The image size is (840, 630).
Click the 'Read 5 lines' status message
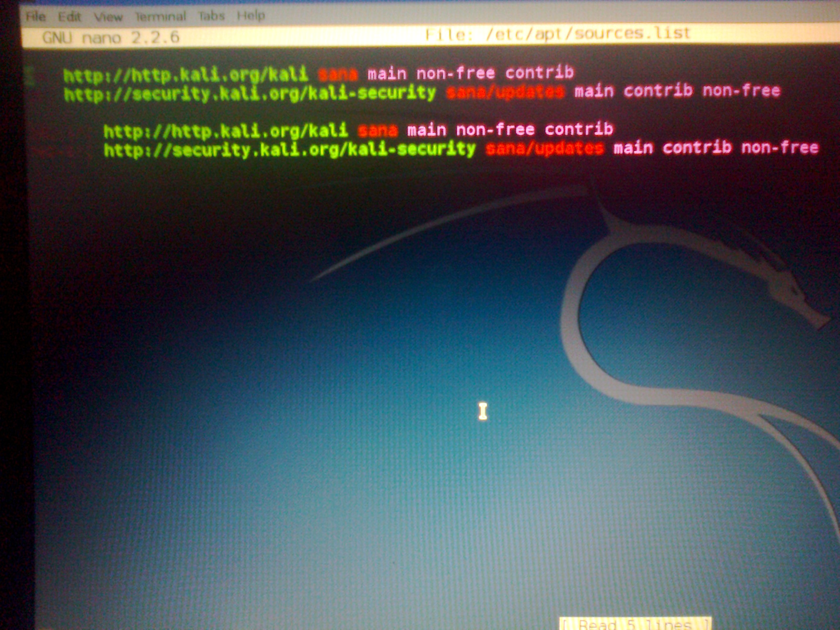click(635, 623)
